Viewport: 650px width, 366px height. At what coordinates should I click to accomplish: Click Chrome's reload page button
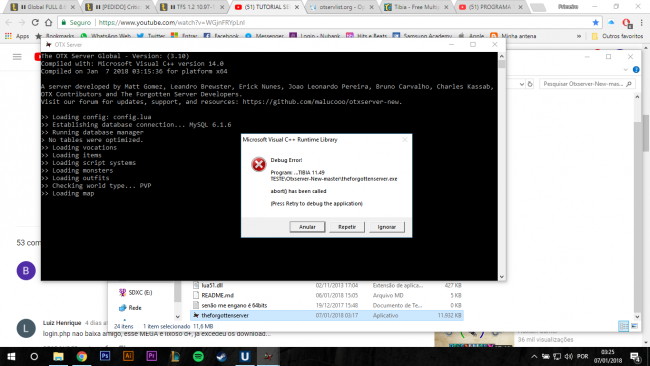point(35,22)
